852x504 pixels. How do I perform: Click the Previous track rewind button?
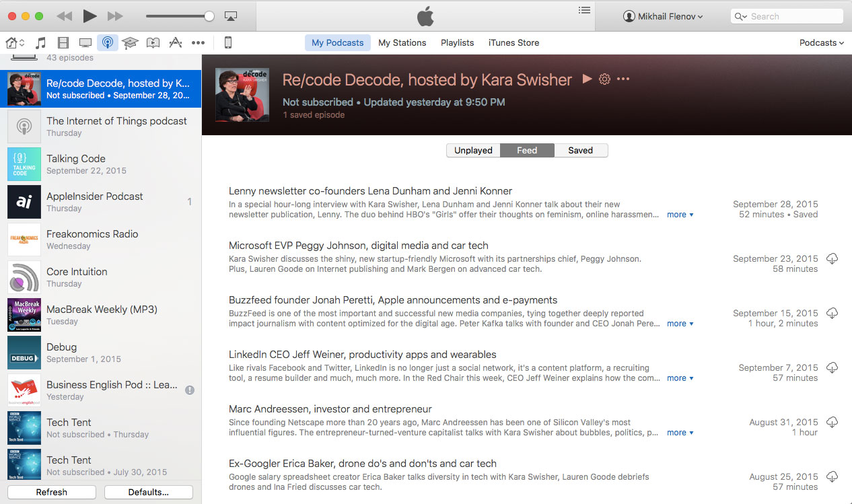[64, 16]
